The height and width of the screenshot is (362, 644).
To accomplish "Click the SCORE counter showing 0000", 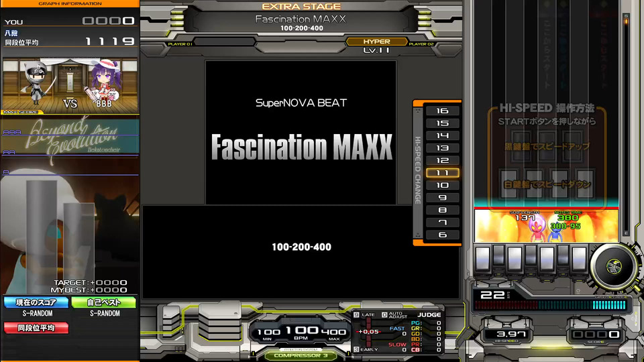I will coord(596,335).
